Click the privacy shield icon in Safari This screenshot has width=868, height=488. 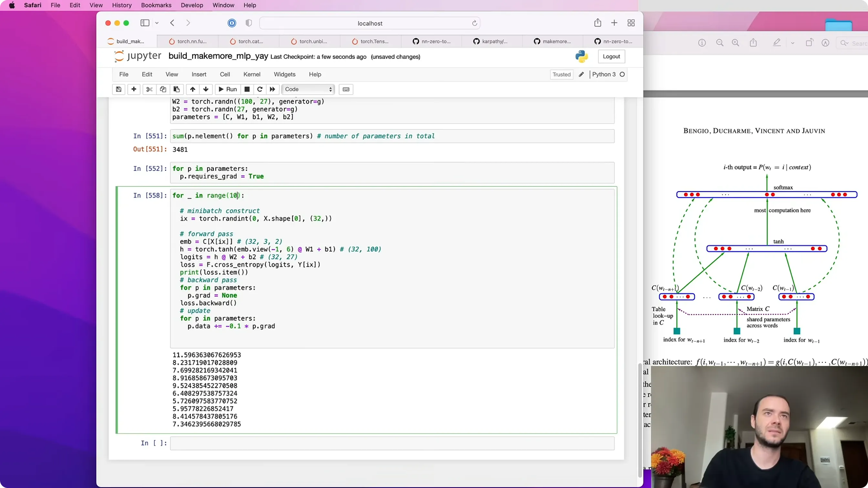click(249, 23)
